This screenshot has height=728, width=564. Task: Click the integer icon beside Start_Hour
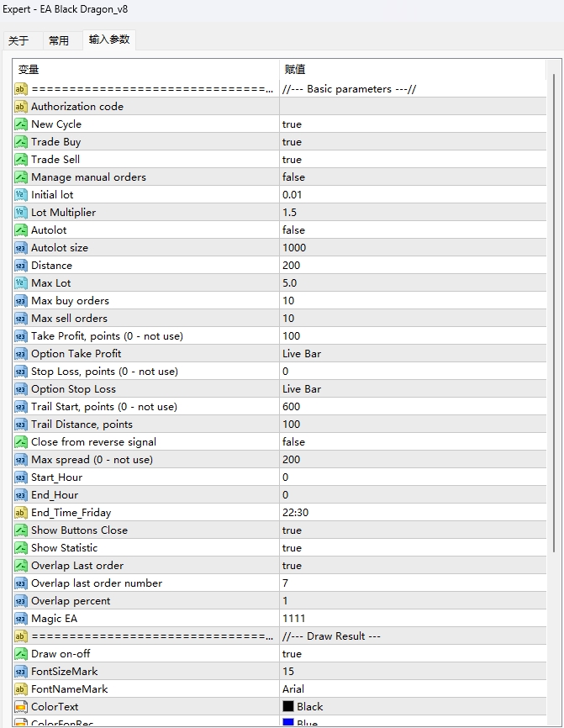pyautogui.click(x=21, y=477)
